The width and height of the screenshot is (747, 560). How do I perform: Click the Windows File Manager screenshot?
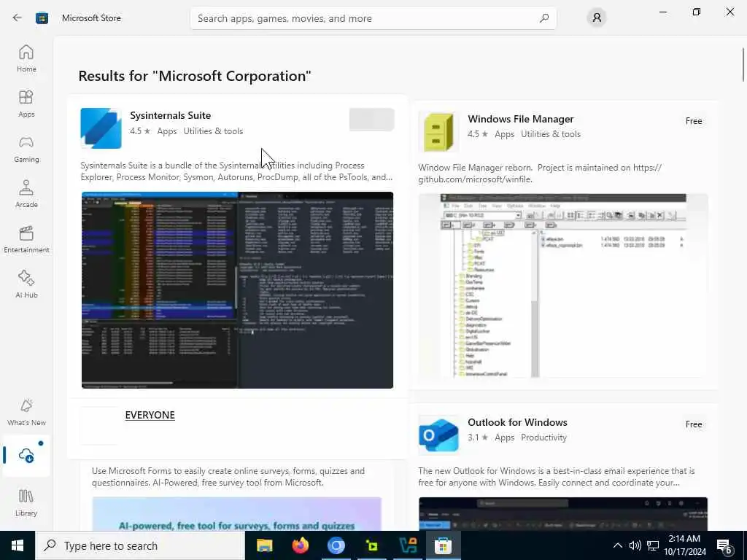click(x=563, y=286)
